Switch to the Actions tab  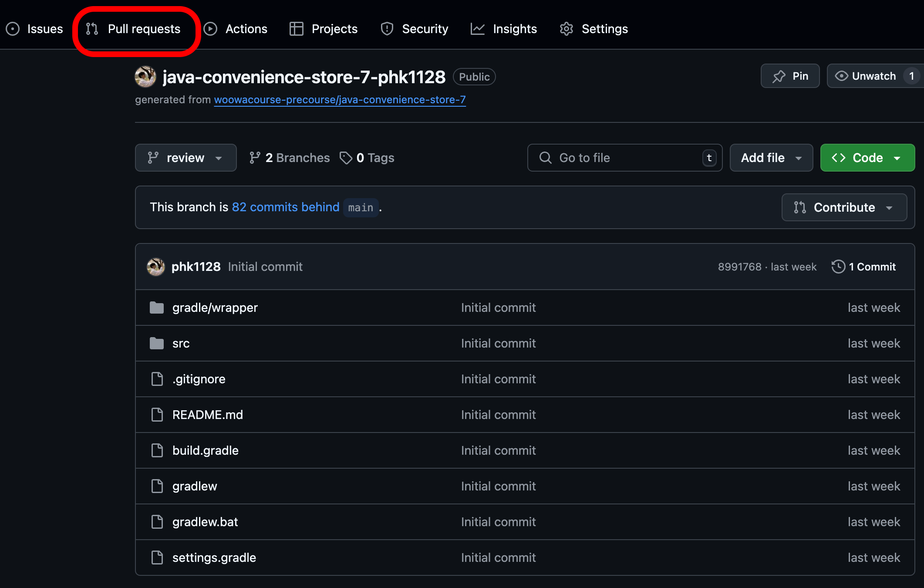236,29
